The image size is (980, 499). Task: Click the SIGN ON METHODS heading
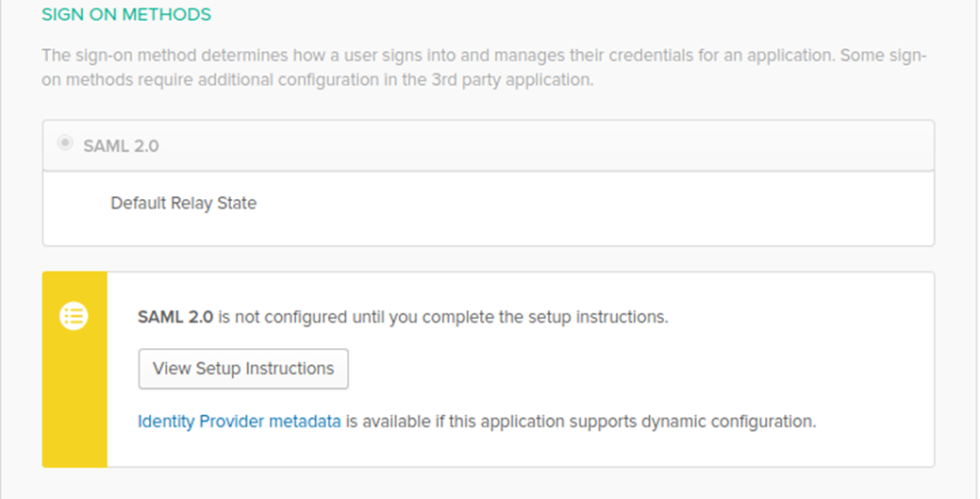126,15
